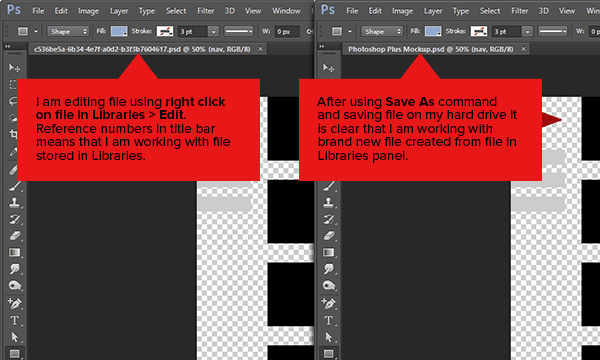Activate the Eraser tool in left window
The image size is (600, 360).
pos(14,236)
